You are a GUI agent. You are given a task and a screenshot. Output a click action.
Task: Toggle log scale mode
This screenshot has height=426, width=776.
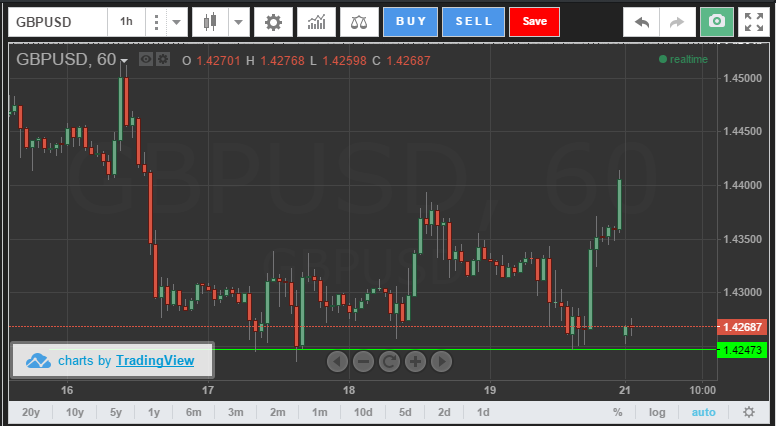(x=657, y=412)
